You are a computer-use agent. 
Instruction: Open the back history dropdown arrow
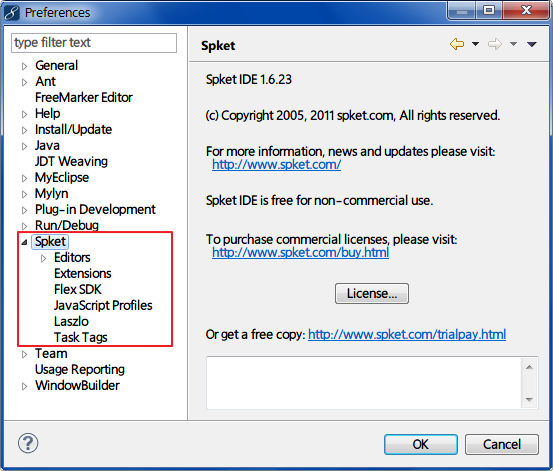click(475, 44)
